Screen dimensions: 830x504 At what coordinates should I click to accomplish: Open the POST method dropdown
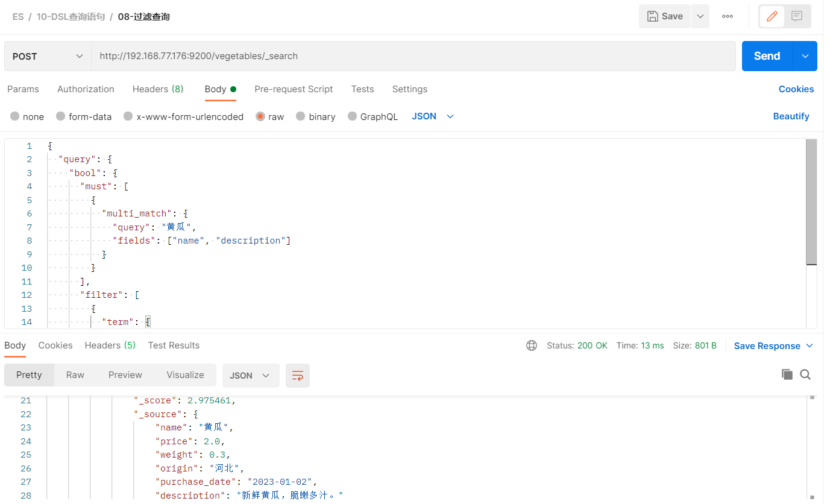[x=48, y=56]
